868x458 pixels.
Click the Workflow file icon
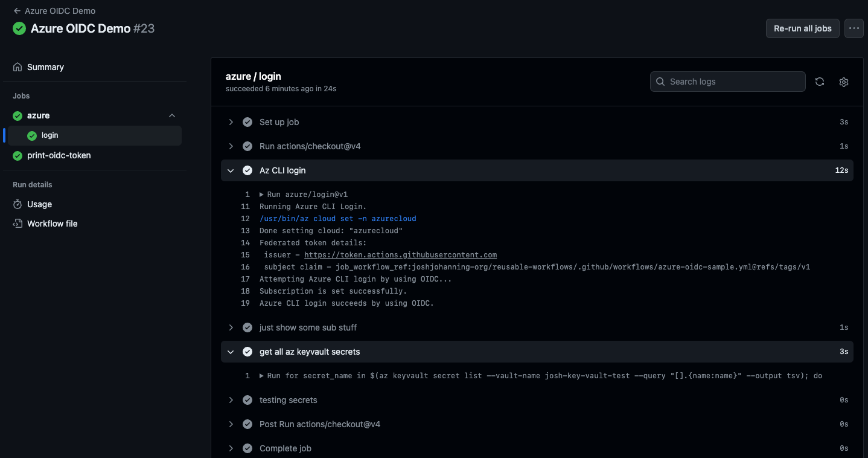point(18,224)
